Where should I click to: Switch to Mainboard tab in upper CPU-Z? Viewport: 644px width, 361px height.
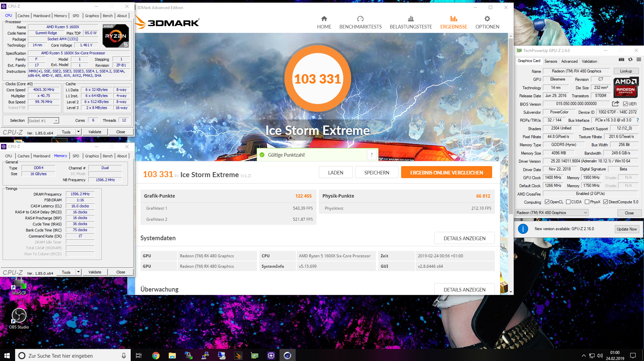(42, 16)
